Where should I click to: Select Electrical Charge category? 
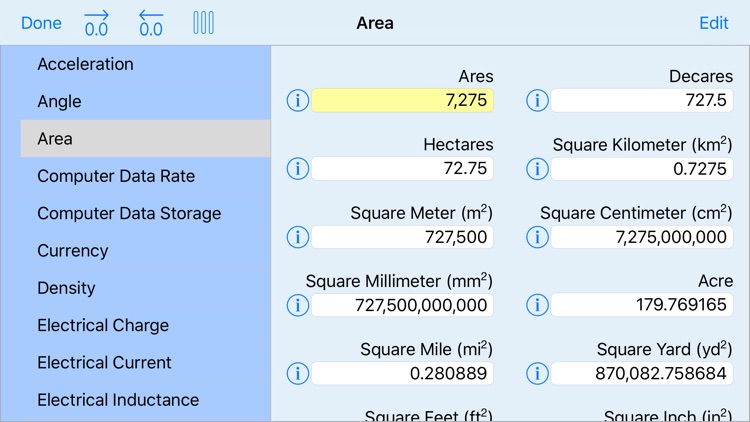tap(145, 325)
